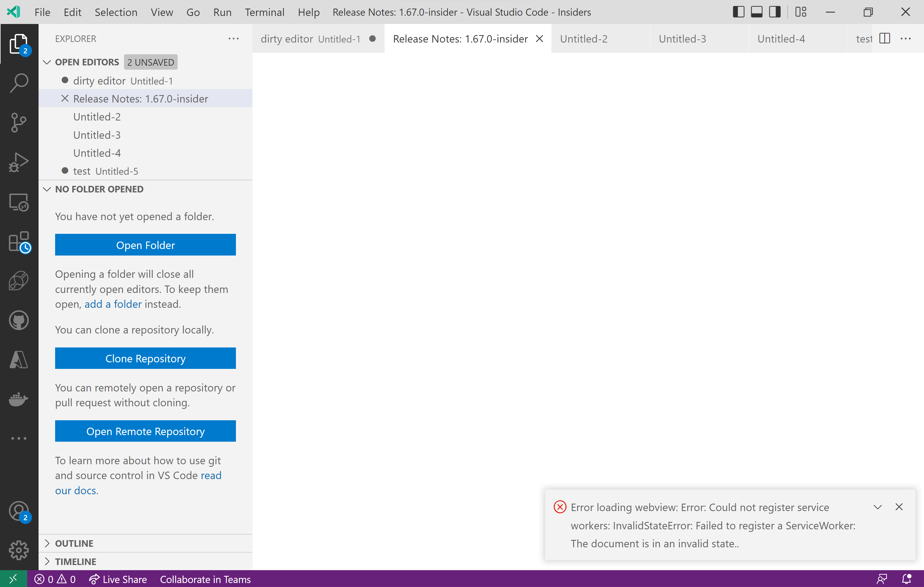Screen dimensions: 924x587
Task: Click Live Share in the status bar
Action: [118, 579]
